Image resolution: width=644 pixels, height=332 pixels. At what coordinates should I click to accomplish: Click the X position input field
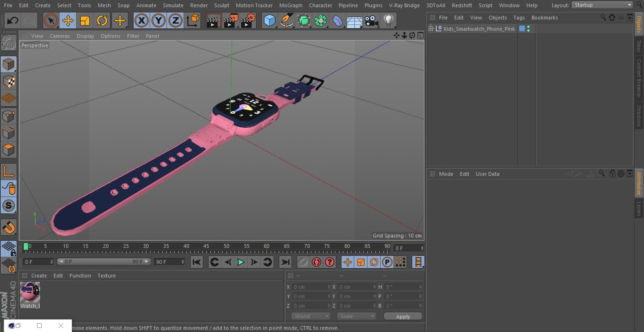point(311,287)
